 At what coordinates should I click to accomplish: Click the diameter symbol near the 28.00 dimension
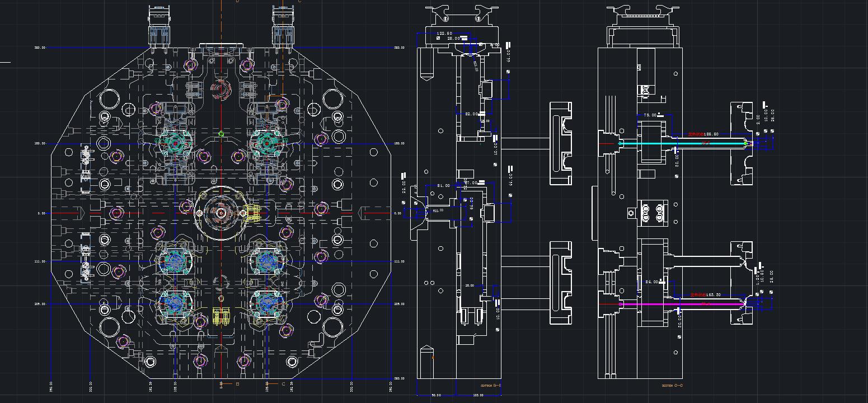[438, 38]
